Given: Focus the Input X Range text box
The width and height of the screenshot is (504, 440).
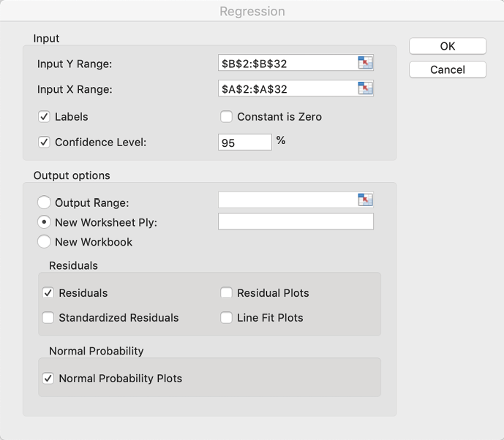Looking at the screenshot, I should point(287,89).
